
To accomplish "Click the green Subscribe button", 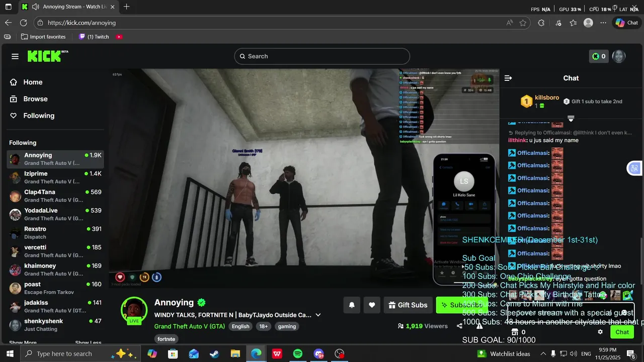I will coord(462,305).
